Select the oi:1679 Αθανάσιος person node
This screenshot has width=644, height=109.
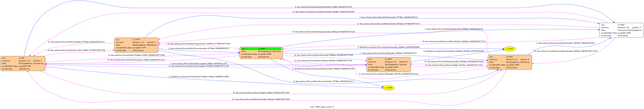click(x=136, y=45)
